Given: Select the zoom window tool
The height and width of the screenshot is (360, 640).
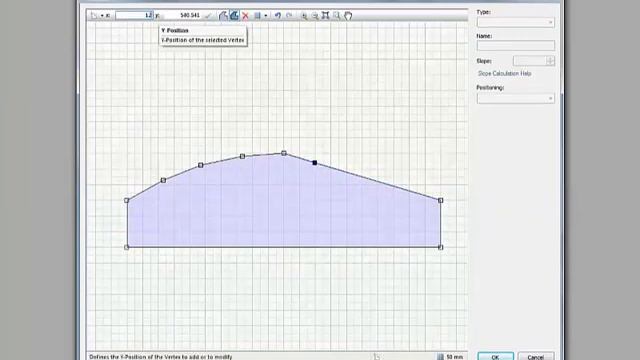Looking at the screenshot, I should (x=336, y=16).
